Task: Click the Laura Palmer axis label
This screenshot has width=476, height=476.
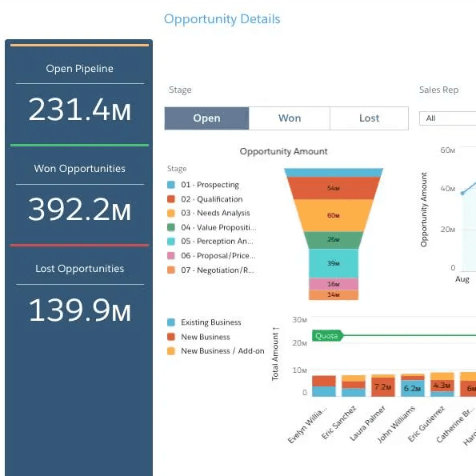Action: pyautogui.click(x=367, y=423)
